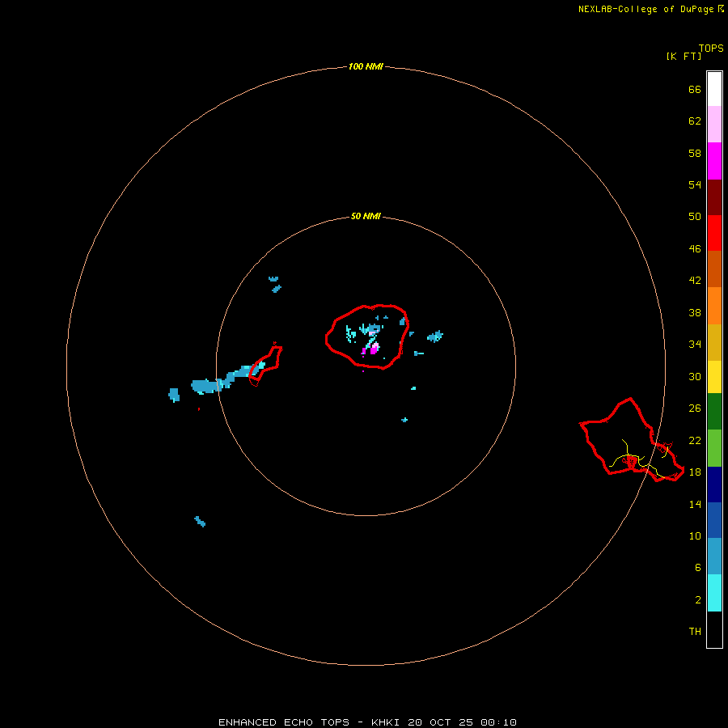
Task: Click the legend value '38'
Action: point(695,312)
